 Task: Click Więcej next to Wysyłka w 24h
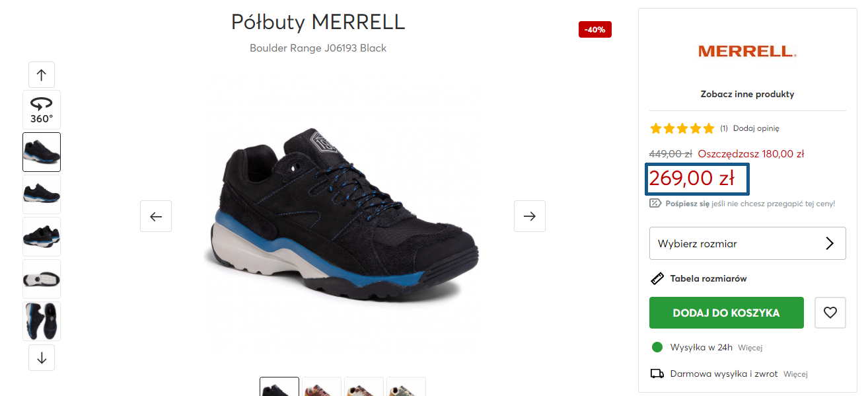point(750,347)
